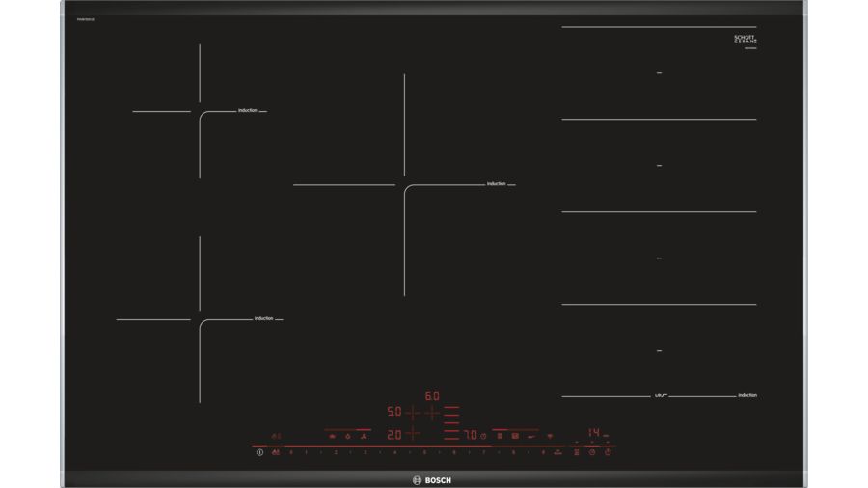
Task: Select the rear-left zone showing 5.0
Action: [393, 412]
